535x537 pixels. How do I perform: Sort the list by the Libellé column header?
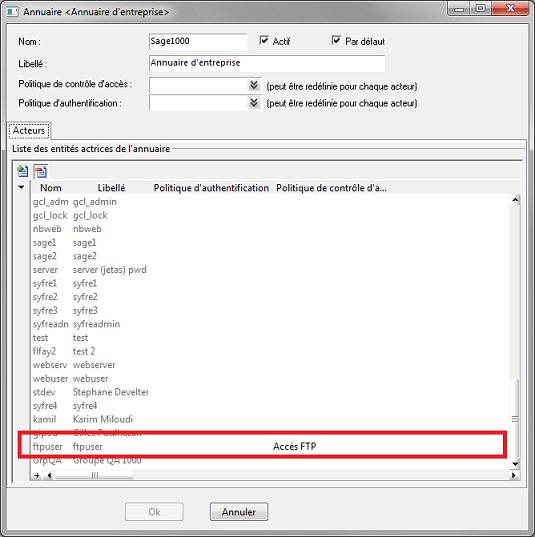coord(111,188)
